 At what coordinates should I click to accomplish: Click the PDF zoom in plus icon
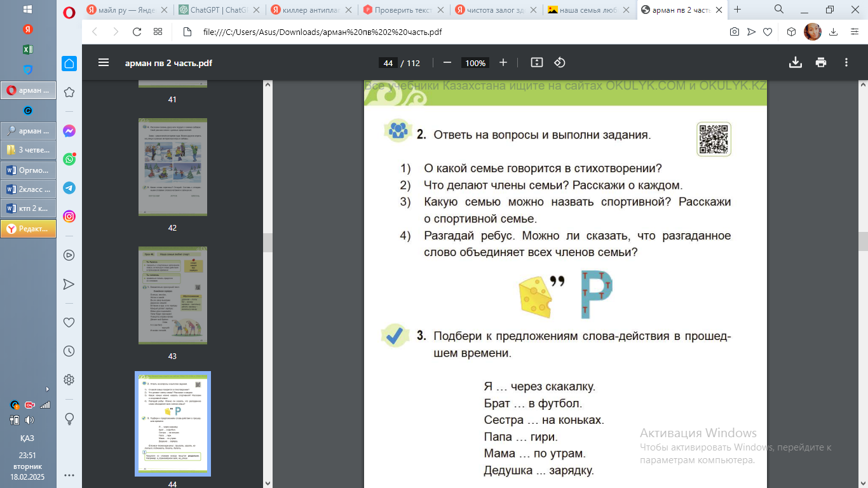503,63
